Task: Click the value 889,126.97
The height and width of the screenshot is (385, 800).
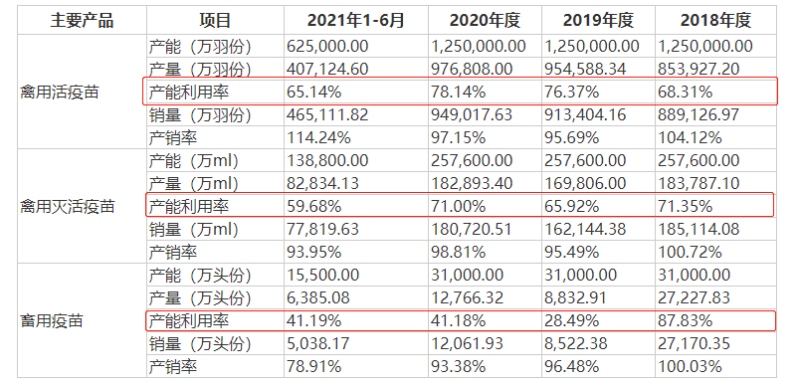Action: point(698,115)
